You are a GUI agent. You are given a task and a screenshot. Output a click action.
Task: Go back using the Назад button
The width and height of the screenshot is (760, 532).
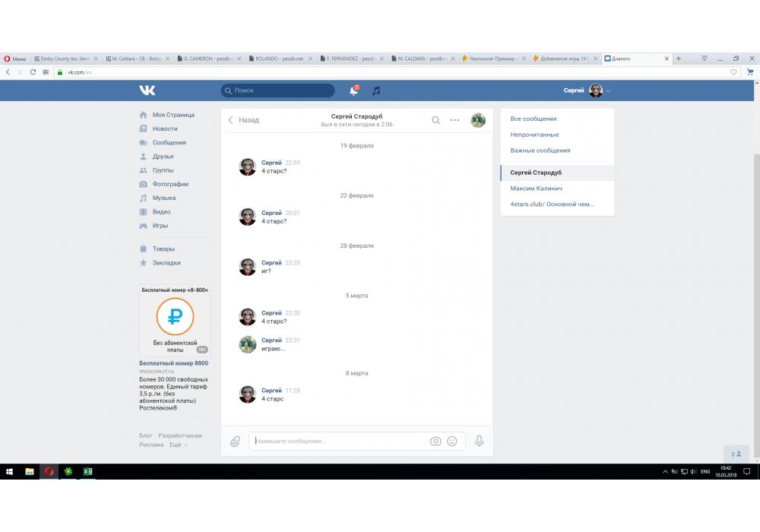tap(244, 120)
